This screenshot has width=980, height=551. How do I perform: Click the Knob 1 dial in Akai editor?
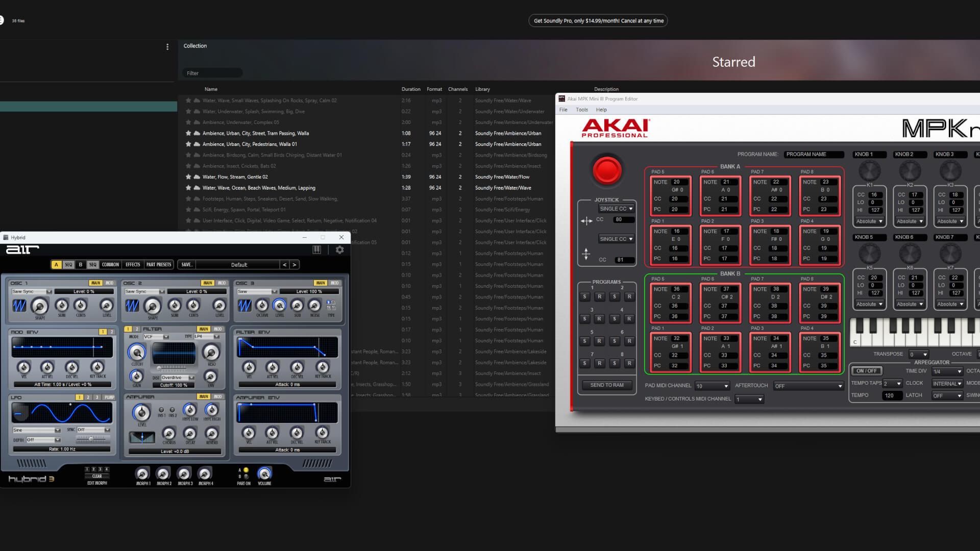pos(869,170)
